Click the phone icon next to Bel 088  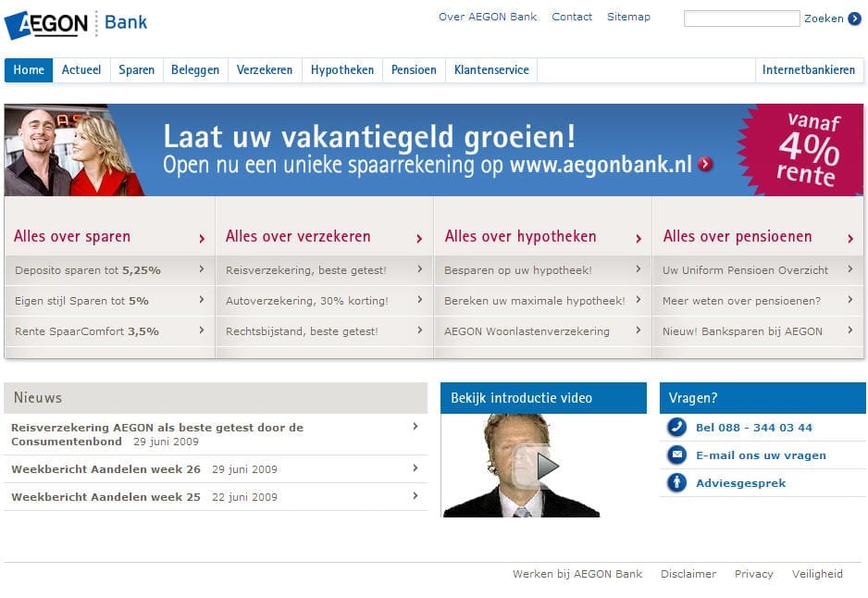[x=676, y=427]
